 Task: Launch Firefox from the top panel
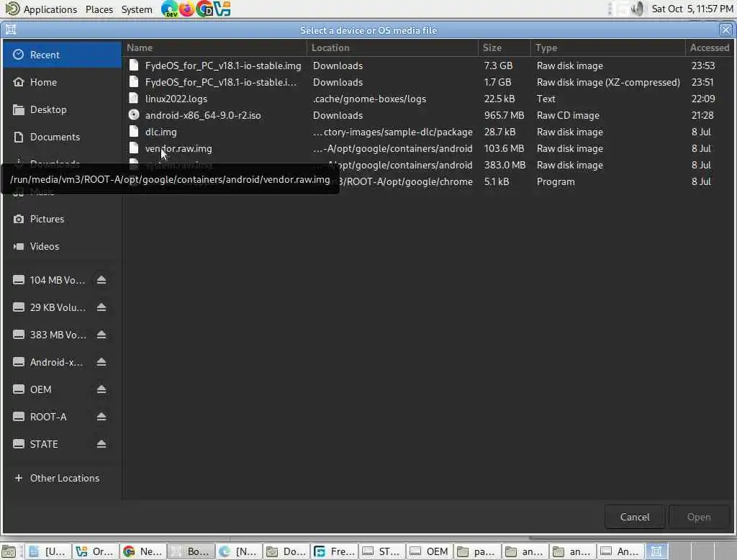pyautogui.click(x=187, y=9)
